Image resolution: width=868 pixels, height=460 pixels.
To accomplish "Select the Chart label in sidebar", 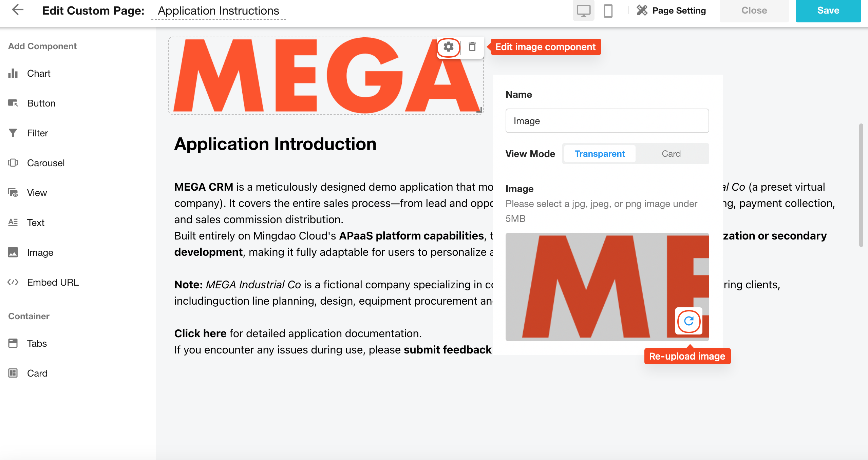I will (x=39, y=73).
